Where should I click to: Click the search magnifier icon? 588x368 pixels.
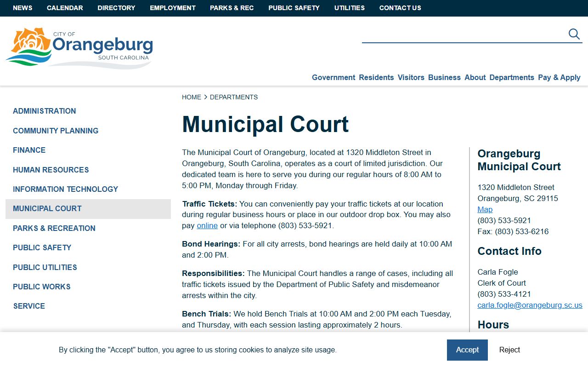(x=574, y=34)
